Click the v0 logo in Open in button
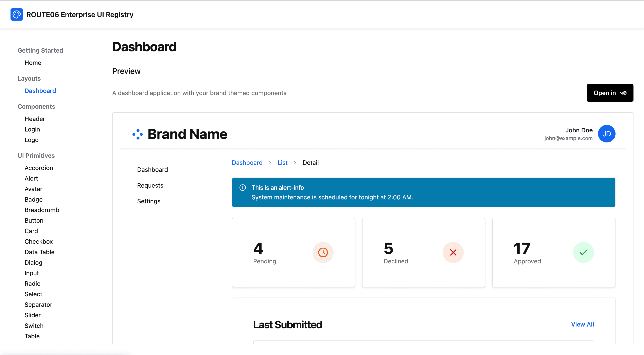The width and height of the screenshot is (644, 355). coord(623,93)
